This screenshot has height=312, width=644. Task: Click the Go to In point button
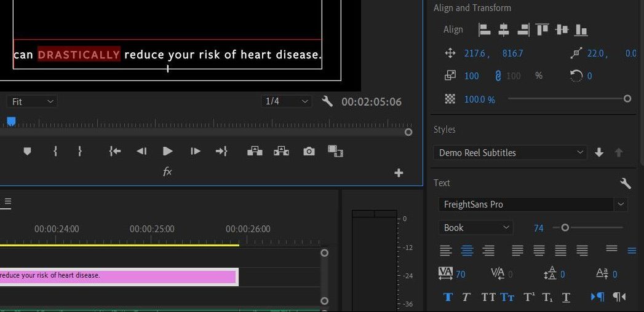tap(115, 151)
